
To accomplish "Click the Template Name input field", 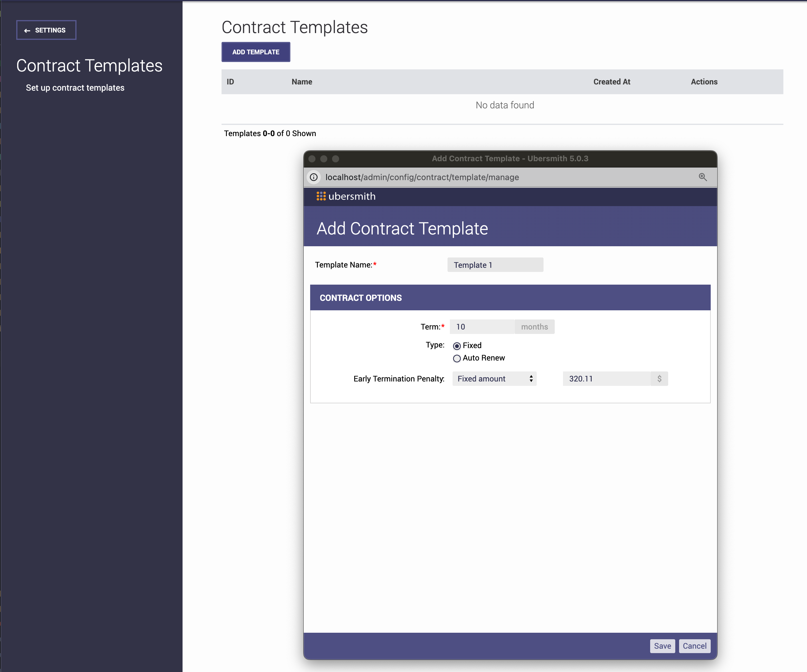I will click(495, 265).
